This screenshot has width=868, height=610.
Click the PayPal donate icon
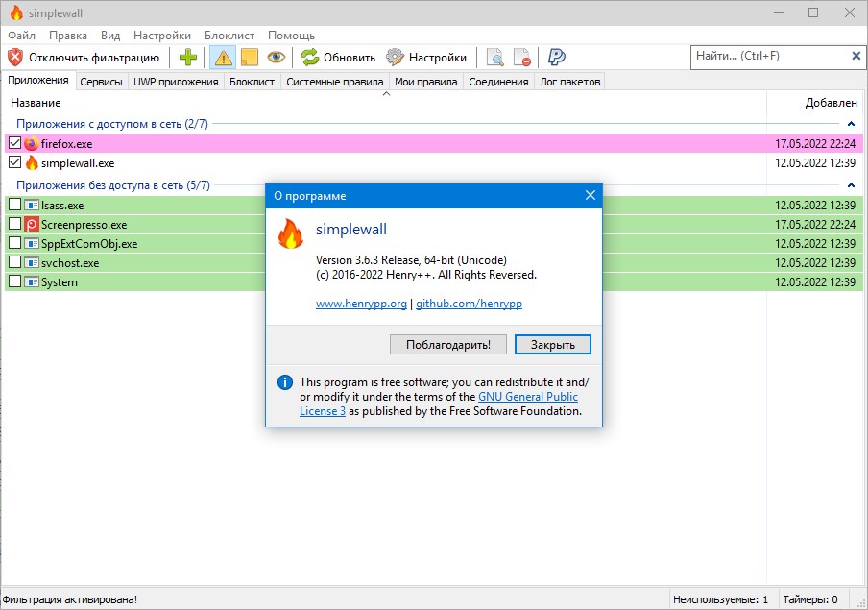point(556,57)
